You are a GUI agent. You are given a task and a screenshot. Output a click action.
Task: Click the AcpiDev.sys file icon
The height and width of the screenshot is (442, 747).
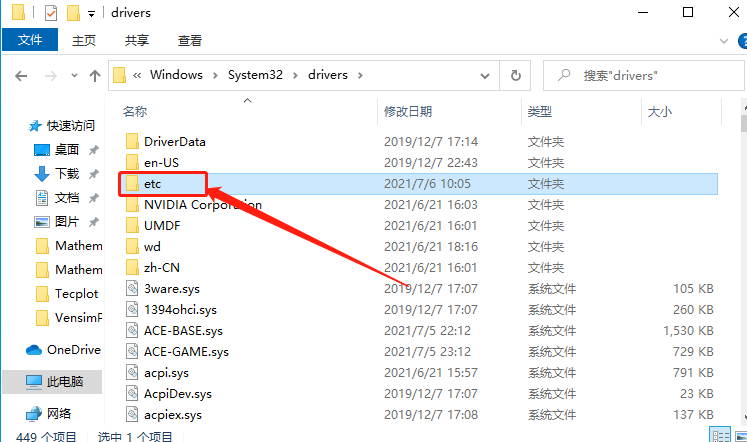(132, 393)
